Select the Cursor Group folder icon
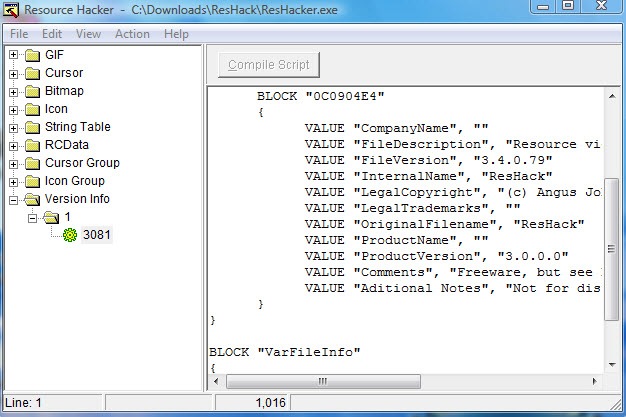Viewport: 626px width, 417px height. tap(32, 163)
